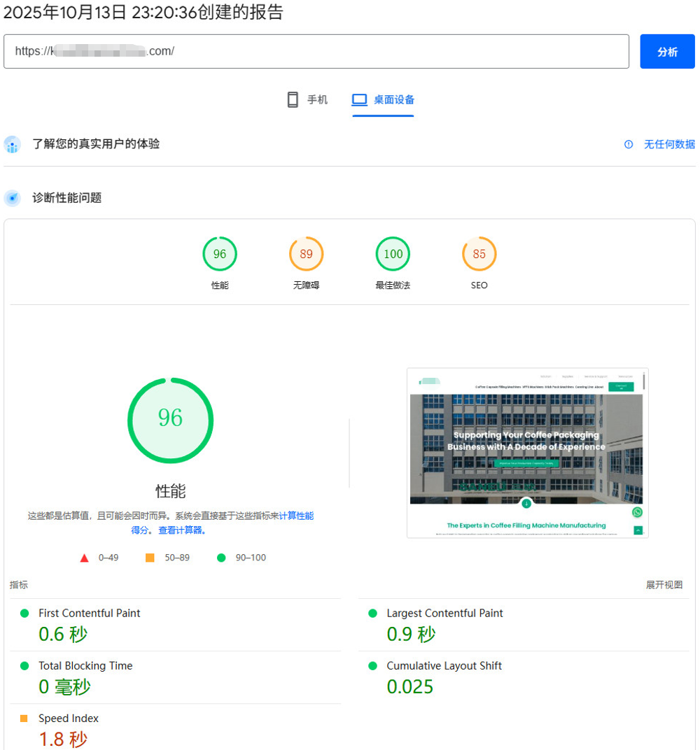
Task: Click the mobile phone icon
Action: (293, 99)
